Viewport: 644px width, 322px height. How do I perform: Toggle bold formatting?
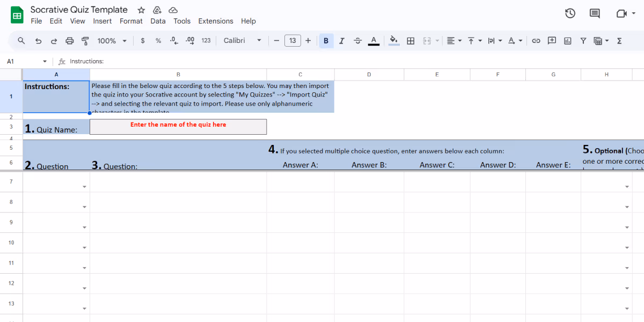tap(326, 40)
